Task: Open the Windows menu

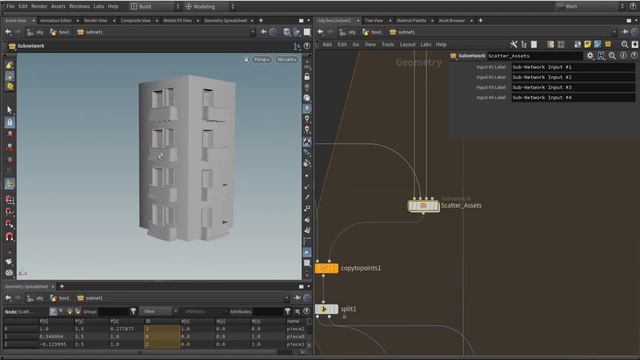Action: (x=79, y=6)
